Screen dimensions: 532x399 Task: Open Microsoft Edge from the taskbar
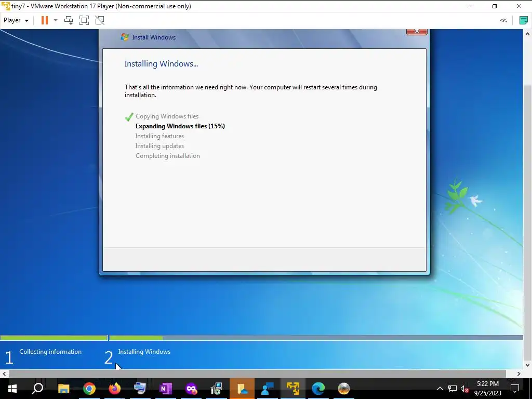coord(318,389)
